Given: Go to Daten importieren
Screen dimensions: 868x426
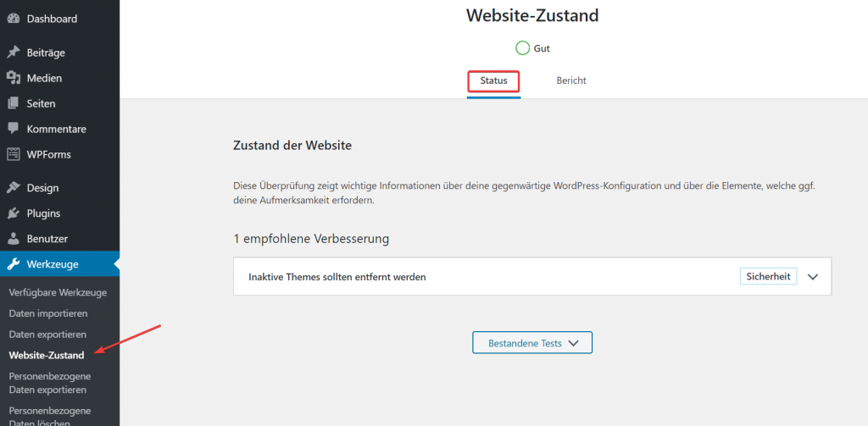Looking at the screenshot, I should 48,313.
